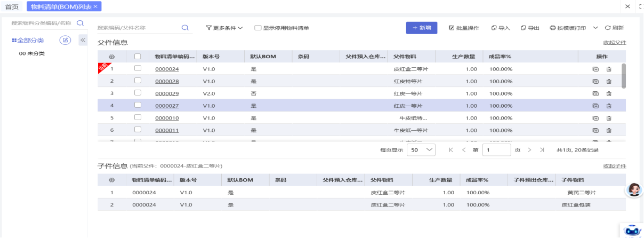The width and height of the screenshot is (644, 238).
Task: Check the select-all checkbox in table header
Action: pos(138,57)
